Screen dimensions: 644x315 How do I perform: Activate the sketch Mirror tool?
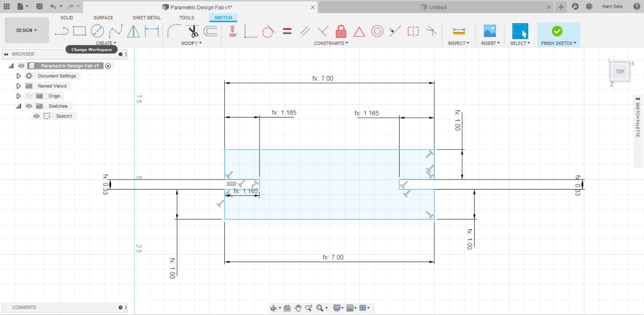click(133, 31)
